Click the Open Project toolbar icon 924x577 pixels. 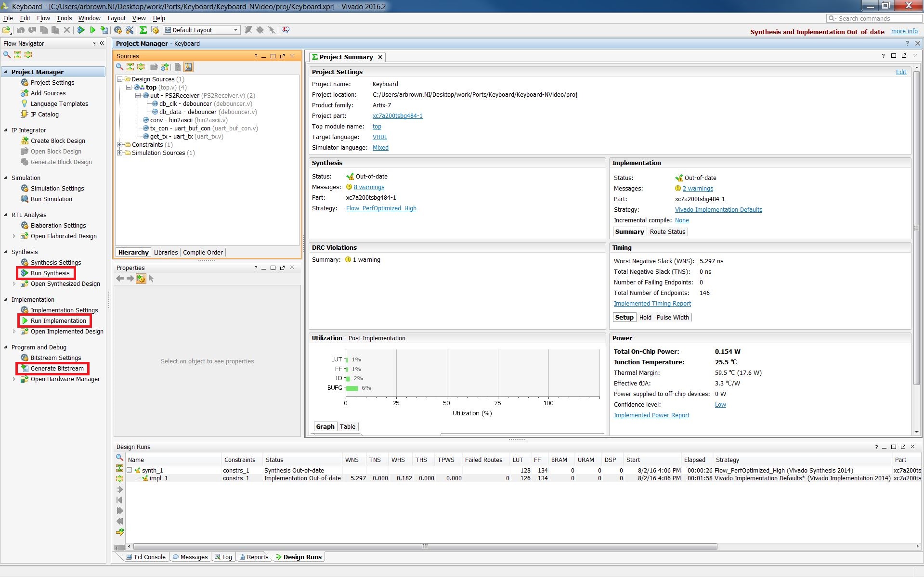[7, 30]
